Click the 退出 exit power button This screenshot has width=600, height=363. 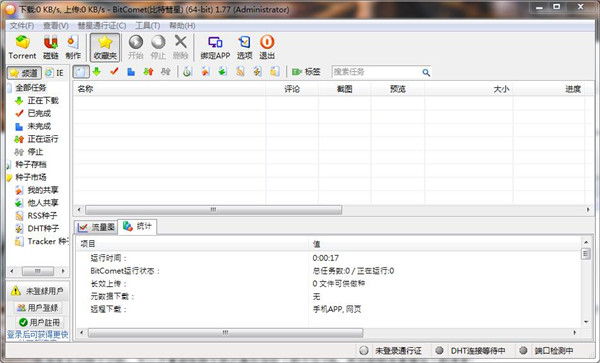point(267,47)
